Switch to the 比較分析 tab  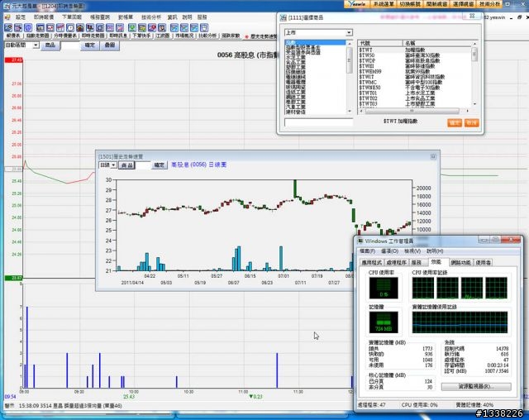207,36
